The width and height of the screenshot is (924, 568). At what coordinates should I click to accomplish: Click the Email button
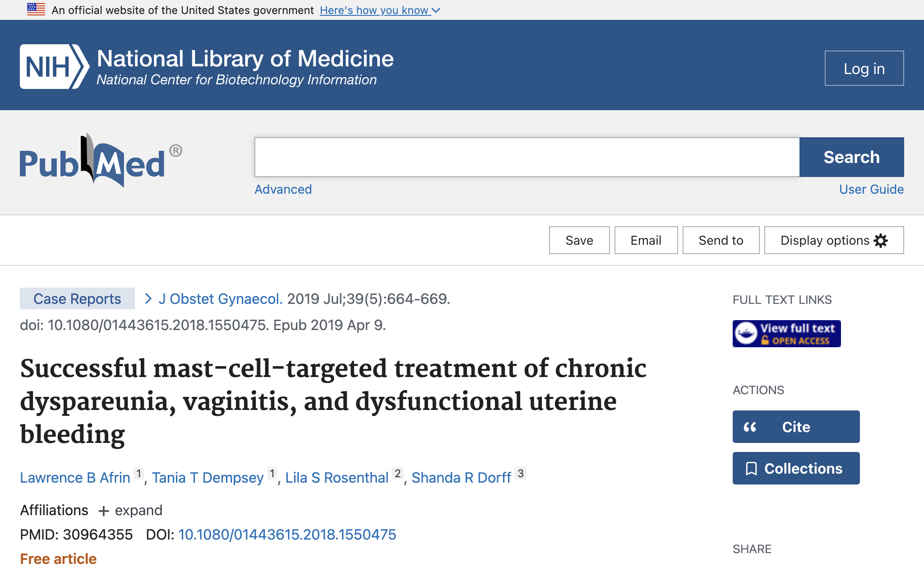[646, 240]
